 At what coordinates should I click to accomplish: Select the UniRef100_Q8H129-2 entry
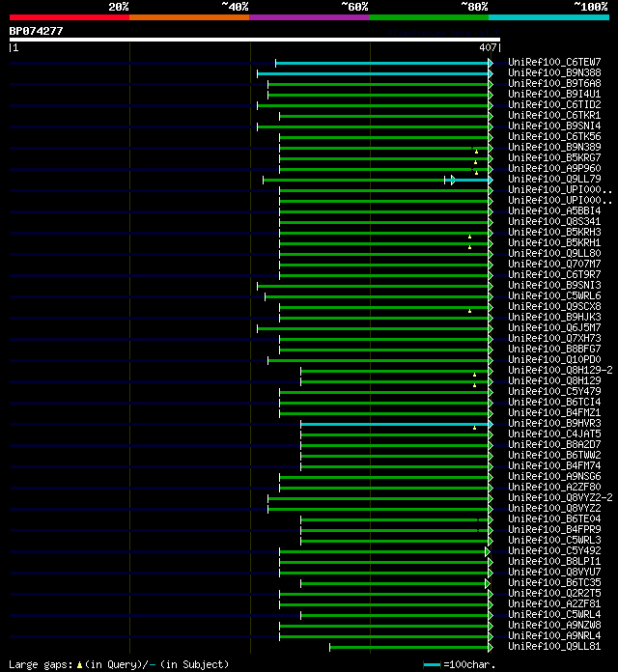pyautogui.click(x=560, y=370)
